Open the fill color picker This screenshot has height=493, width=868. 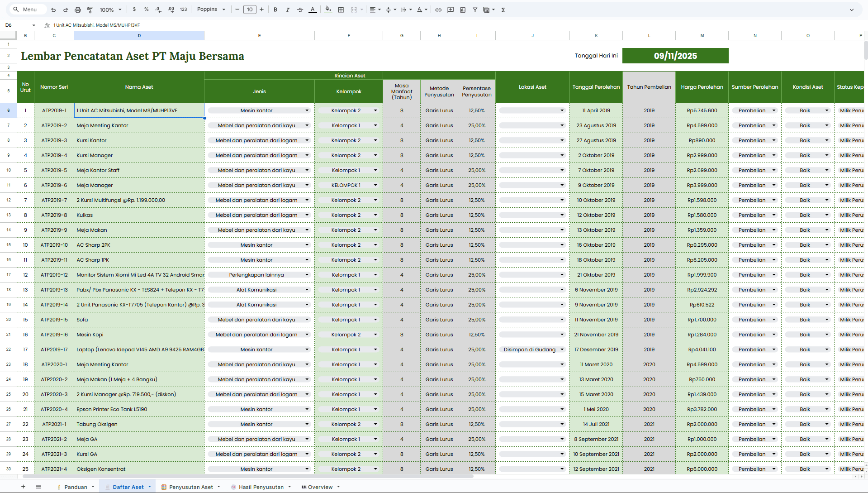click(x=328, y=10)
